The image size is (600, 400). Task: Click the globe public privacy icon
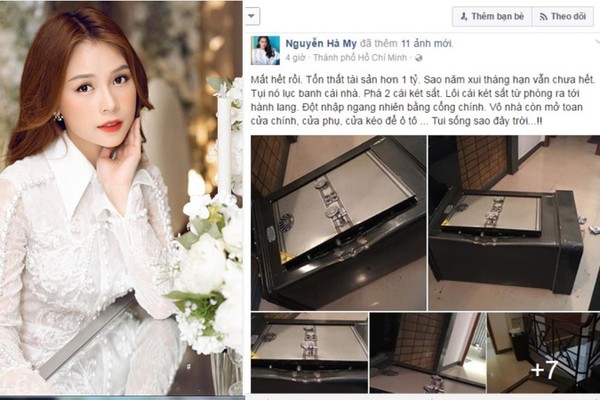click(419, 58)
